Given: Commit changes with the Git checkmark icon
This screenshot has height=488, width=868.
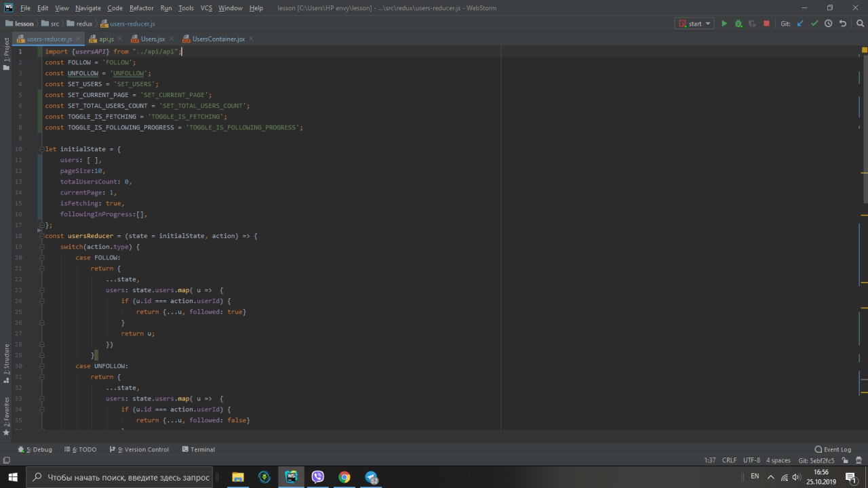Looking at the screenshot, I should pyautogui.click(x=814, y=24).
